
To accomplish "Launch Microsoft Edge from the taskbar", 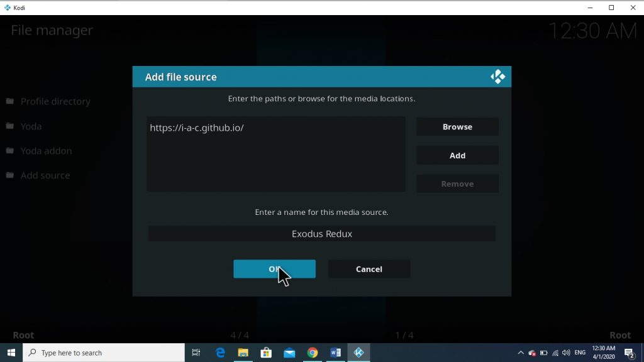I will [x=220, y=353].
